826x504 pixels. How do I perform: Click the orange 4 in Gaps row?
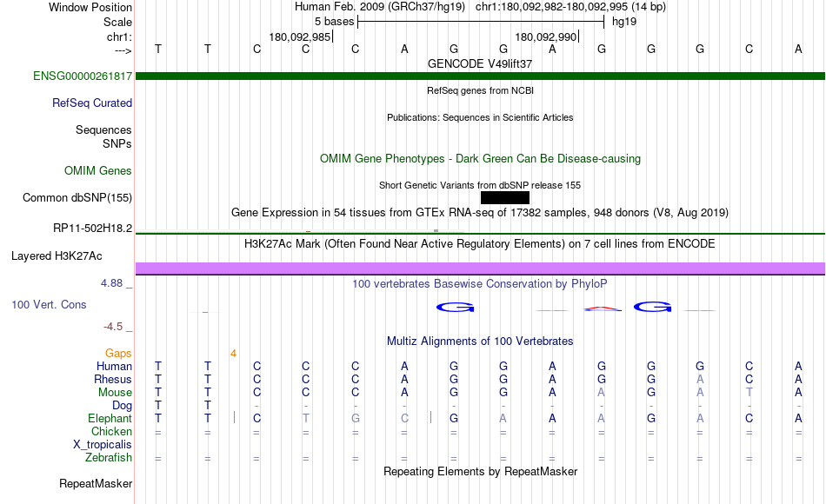click(x=233, y=354)
